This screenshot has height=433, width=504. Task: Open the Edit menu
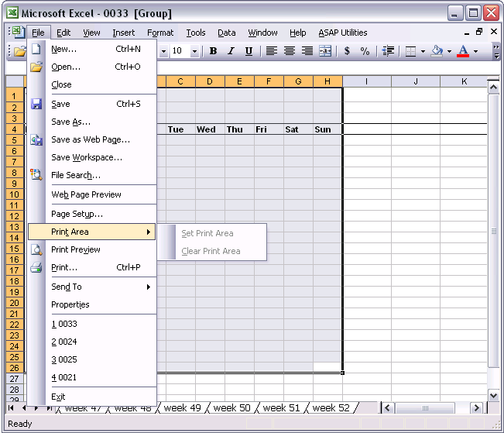tap(63, 33)
